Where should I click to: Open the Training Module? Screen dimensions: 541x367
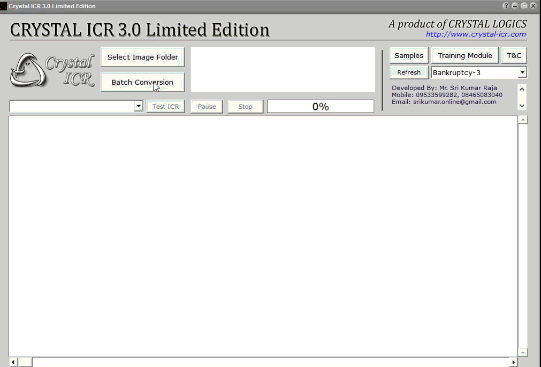coord(465,56)
